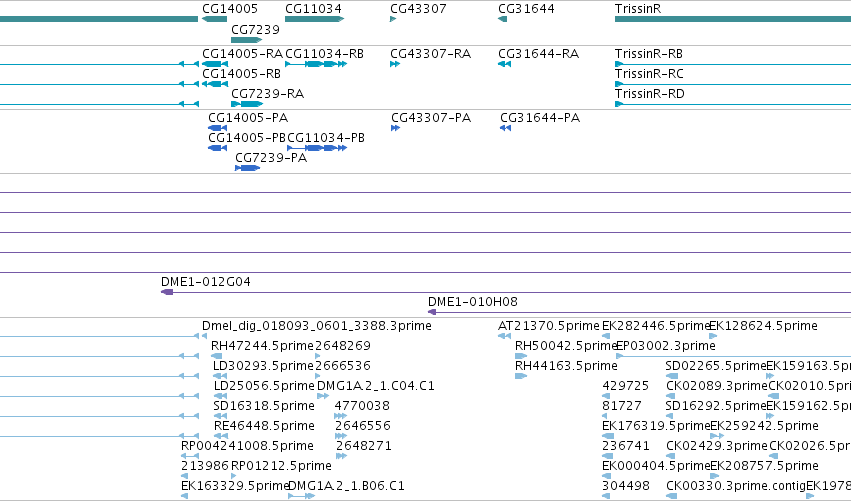Select feature DMG1A.2_1.B06.C1
The width and height of the screenshot is (851, 501).
tap(346, 486)
